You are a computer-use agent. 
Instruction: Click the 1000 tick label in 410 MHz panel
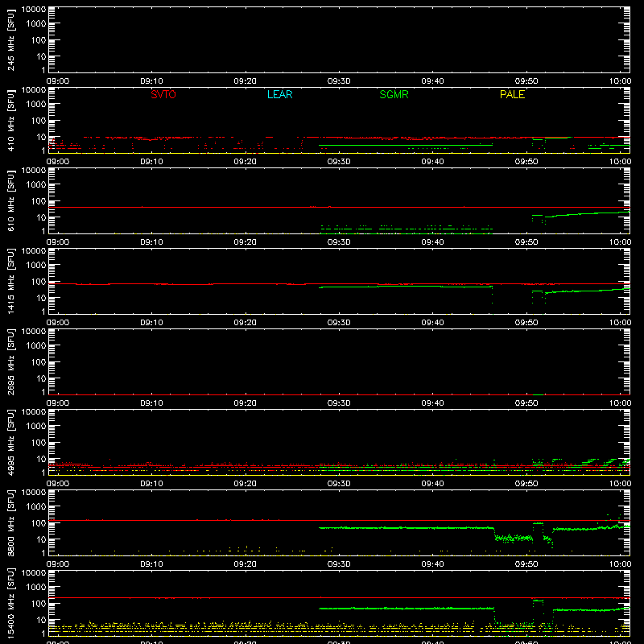(x=36, y=105)
